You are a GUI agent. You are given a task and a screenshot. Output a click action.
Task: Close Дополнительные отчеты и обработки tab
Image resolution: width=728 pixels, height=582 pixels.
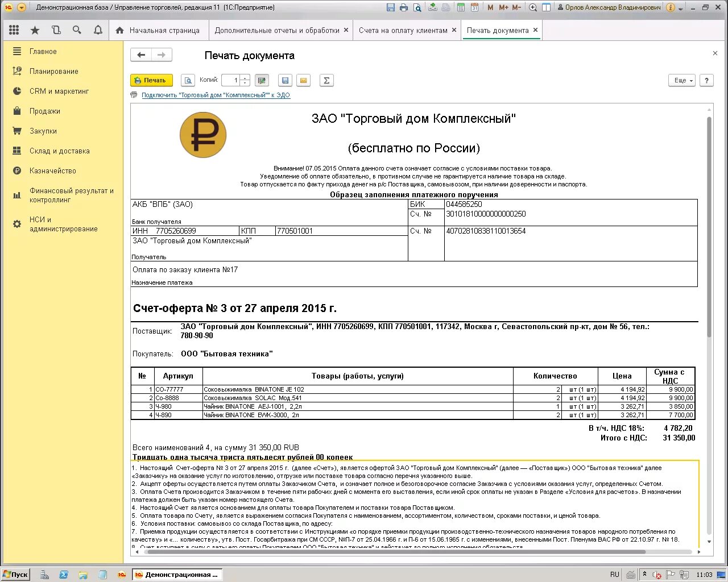346,30
